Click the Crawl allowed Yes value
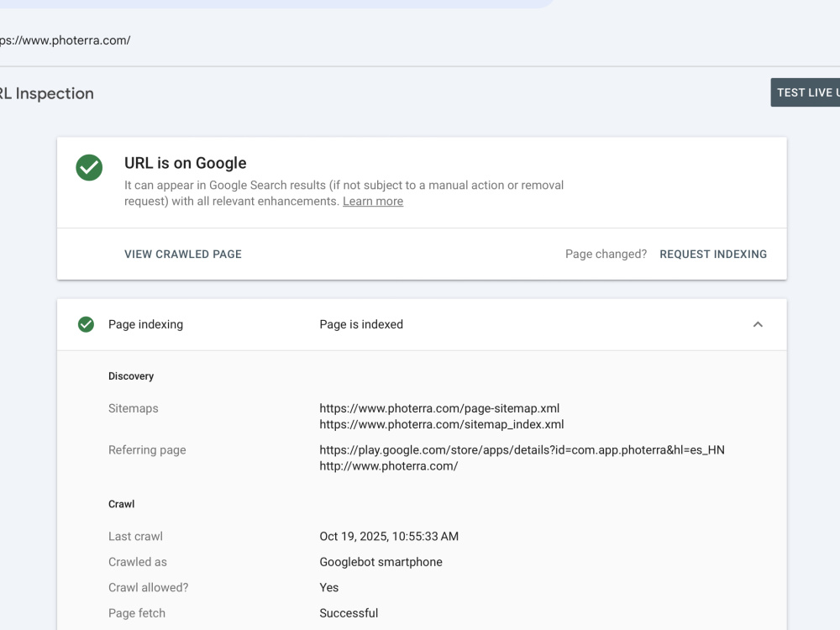840x630 pixels. pyautogui.click(x=329, y=588)
